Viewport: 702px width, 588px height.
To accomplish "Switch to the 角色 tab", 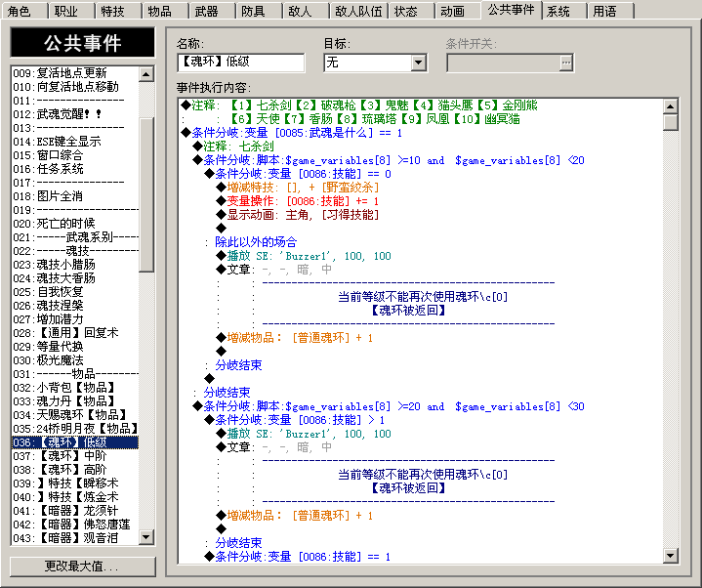I will (x=23, y=10).
